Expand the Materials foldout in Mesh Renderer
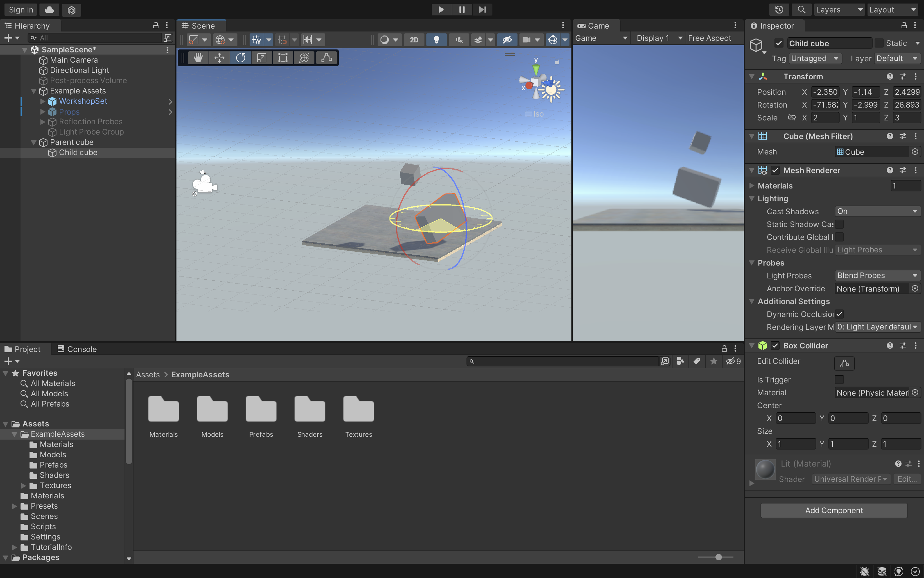The width and height of the screenshot is (924, 578). tap(752, 185)
